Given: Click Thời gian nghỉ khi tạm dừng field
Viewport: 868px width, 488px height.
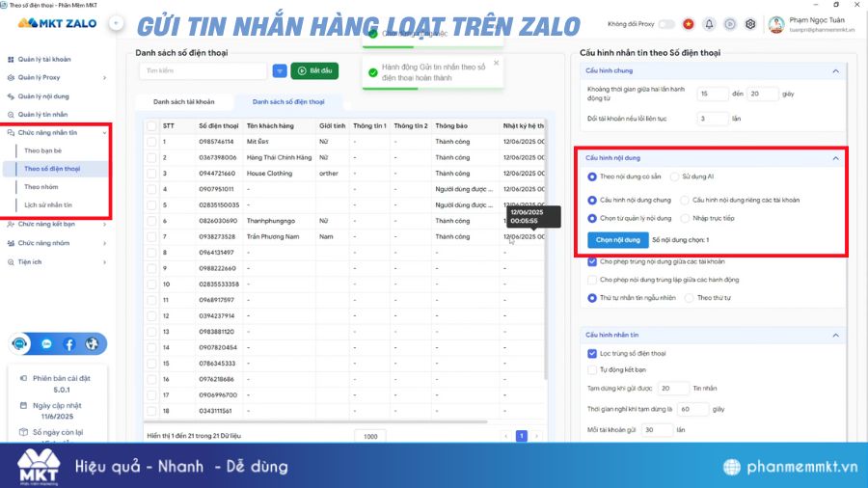Looking at the screenshot, I should 692,410.
